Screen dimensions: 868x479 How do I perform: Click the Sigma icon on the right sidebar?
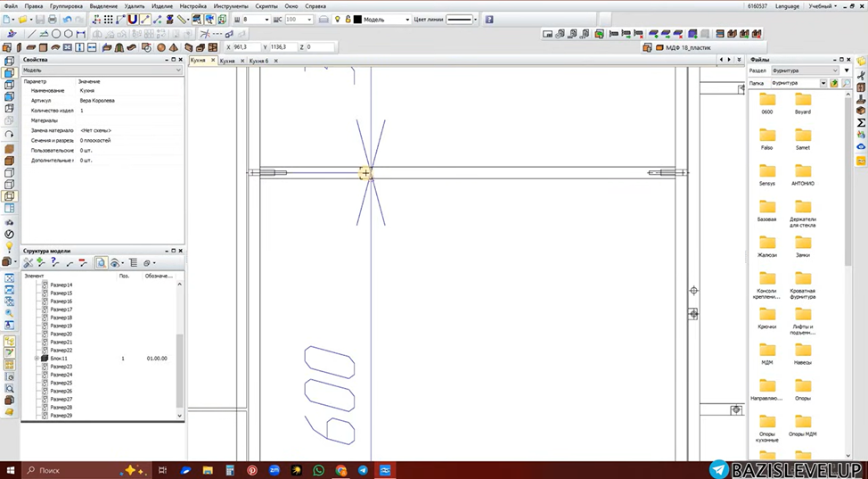[861, 122]
